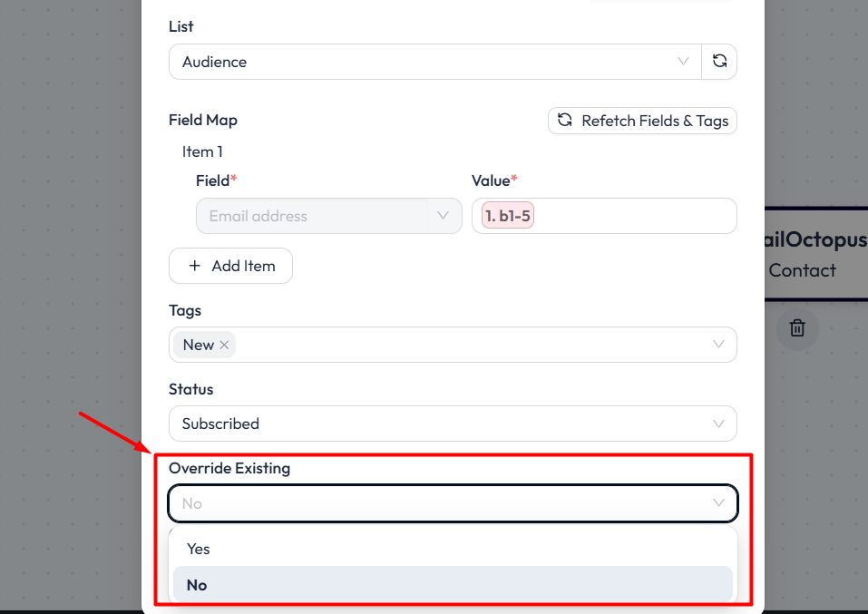
Task: Open the Override Existing dropdown
Action: 453,502
